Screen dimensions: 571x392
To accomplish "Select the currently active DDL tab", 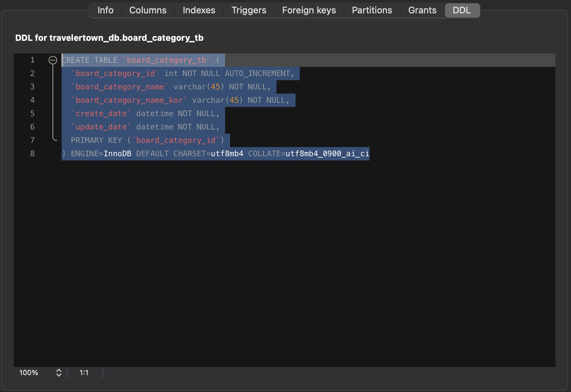I will [x=462, y=10].
